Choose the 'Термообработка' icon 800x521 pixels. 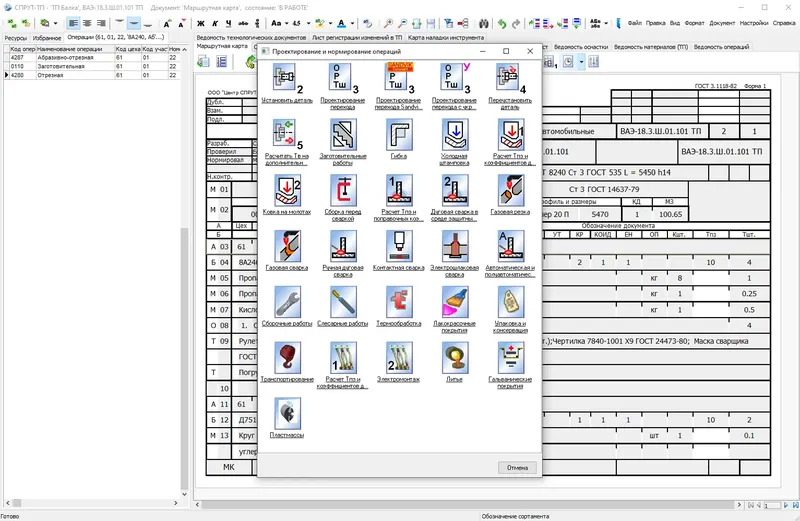pyautogui.click(x=398, y=301)
